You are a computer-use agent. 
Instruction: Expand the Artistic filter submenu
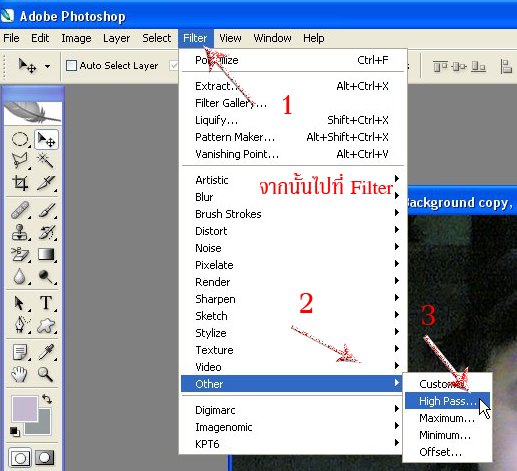click(x=292, y=180)
